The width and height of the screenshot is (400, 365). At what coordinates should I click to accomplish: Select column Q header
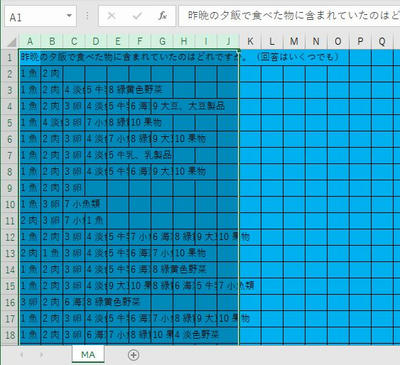[x=382, y=41]
